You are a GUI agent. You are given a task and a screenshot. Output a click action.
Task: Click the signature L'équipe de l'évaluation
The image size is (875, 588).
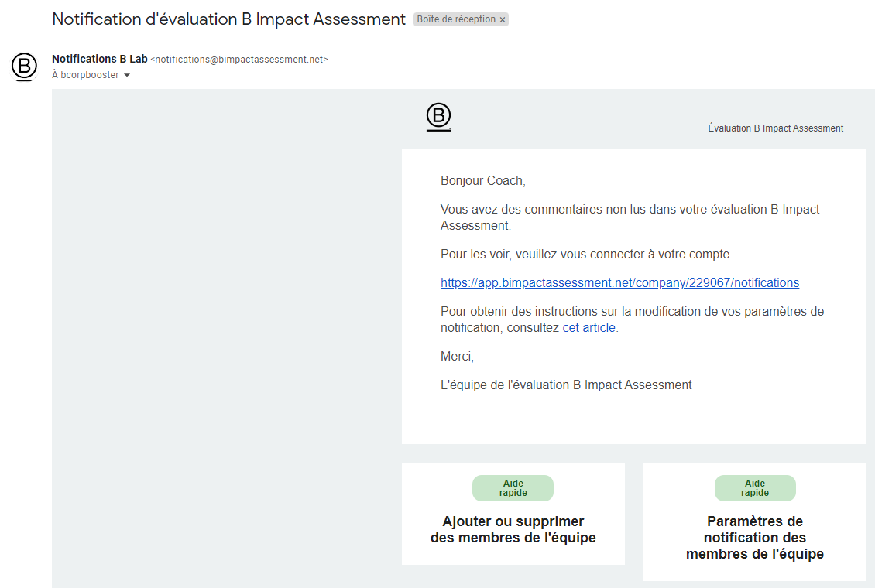point(566,385)
